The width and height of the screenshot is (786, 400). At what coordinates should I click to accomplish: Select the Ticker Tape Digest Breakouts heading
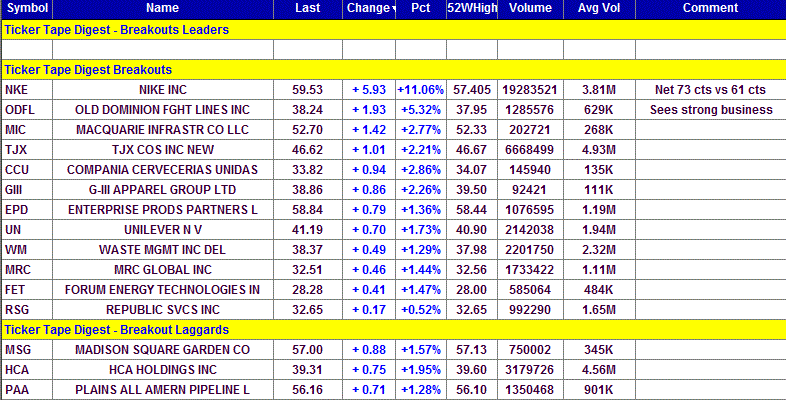(88, 70)
